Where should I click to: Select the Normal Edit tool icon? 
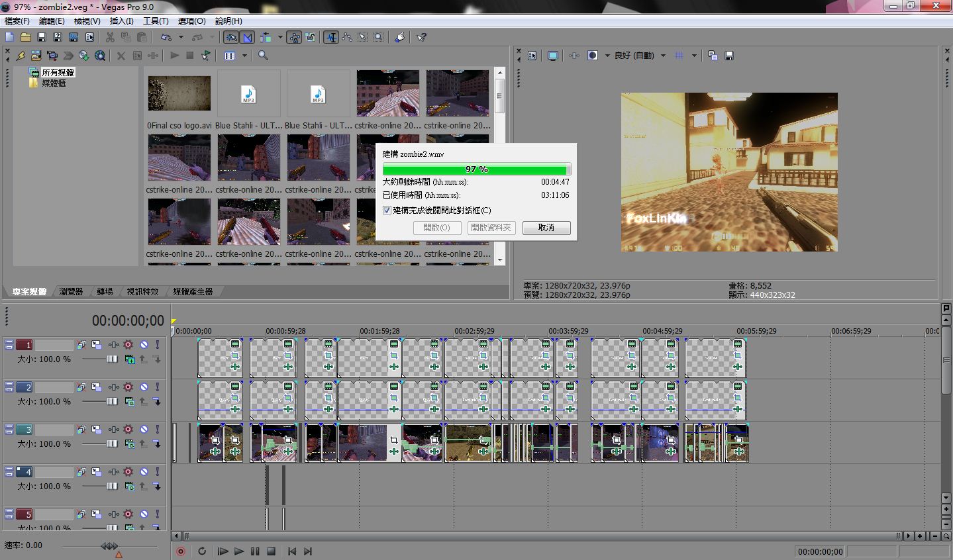(331, 37)
